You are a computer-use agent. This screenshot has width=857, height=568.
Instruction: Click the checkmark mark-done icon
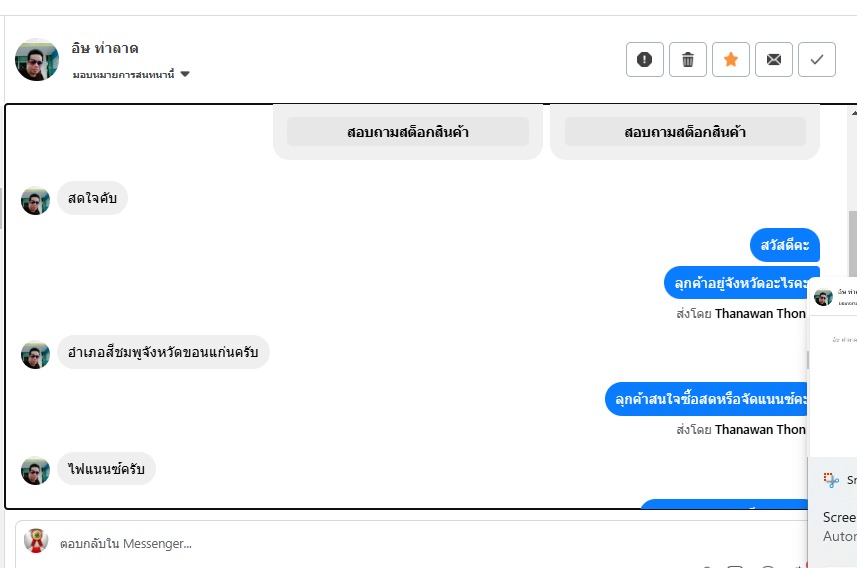tap(817, 60)
